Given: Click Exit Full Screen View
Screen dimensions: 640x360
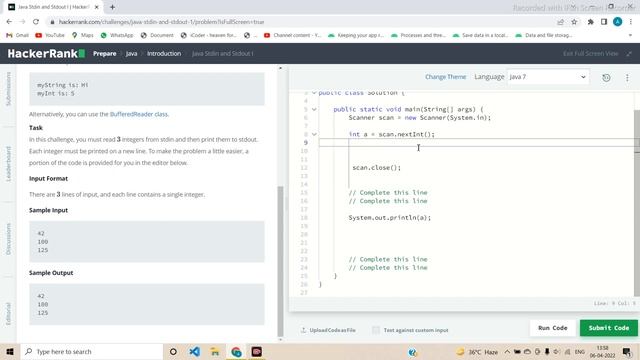Looking at the screenshot, I should coord(591,53).
